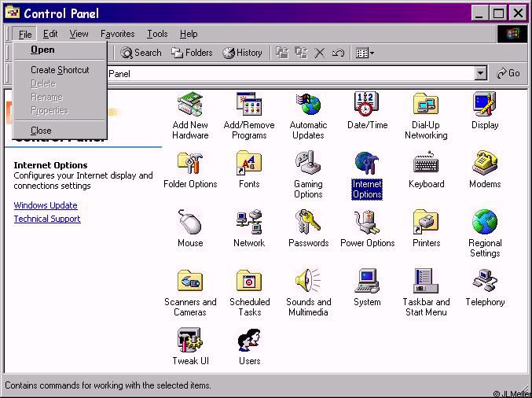The height and width of the screenshot is (398, 532).
Task: Open the Help menu
Action: (189, 34)
